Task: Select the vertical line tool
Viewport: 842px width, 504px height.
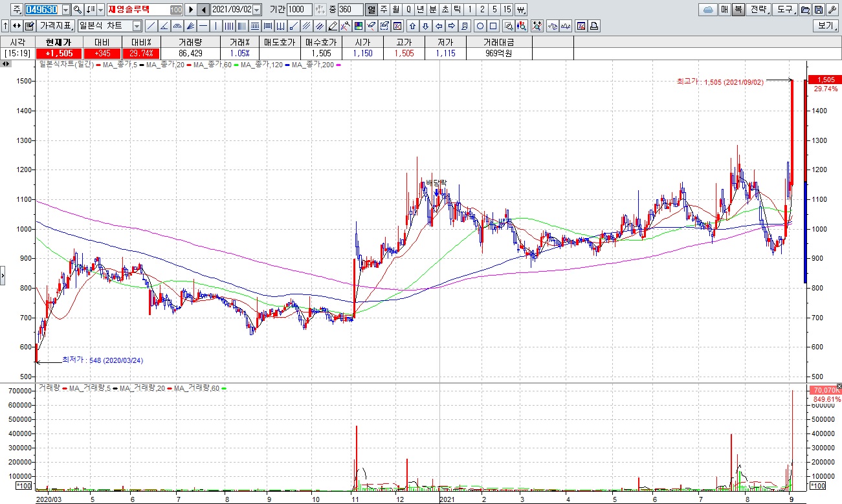Action: click(216, 26)
